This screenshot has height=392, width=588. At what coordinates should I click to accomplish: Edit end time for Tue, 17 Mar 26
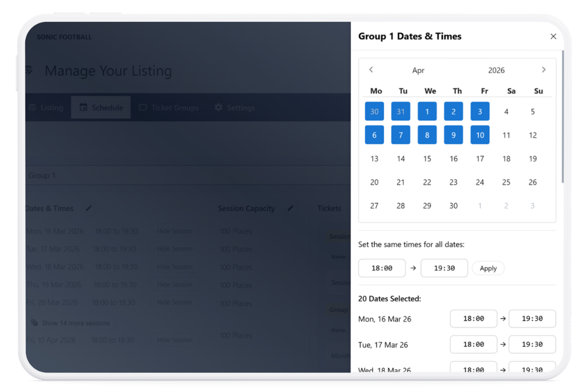coord(532,344)
